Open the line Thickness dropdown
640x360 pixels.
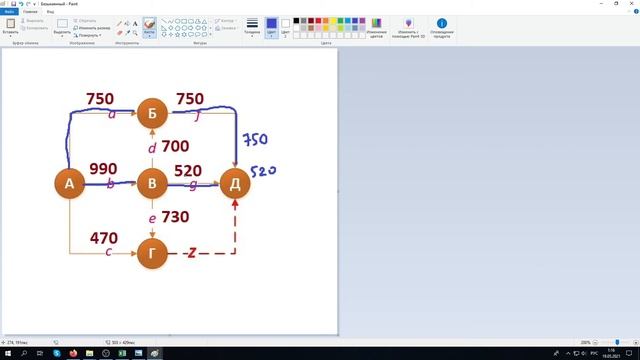click(x=252, y=28)
